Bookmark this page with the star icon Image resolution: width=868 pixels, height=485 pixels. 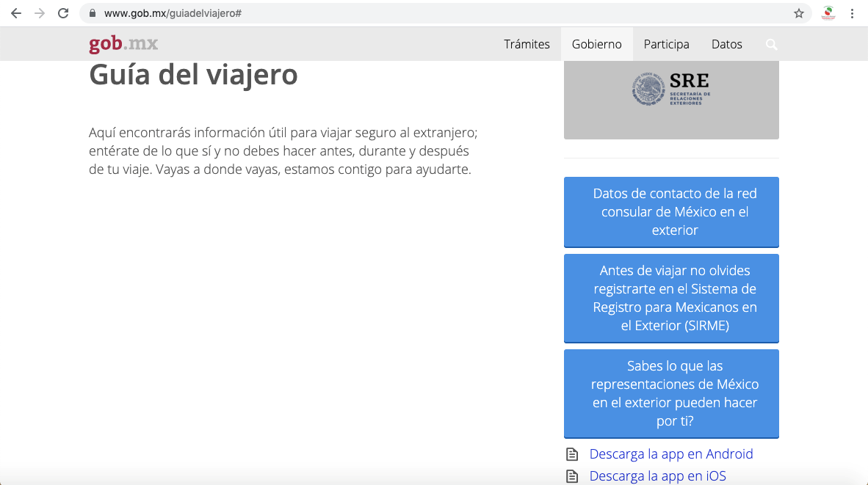click(x=798, y=13)
